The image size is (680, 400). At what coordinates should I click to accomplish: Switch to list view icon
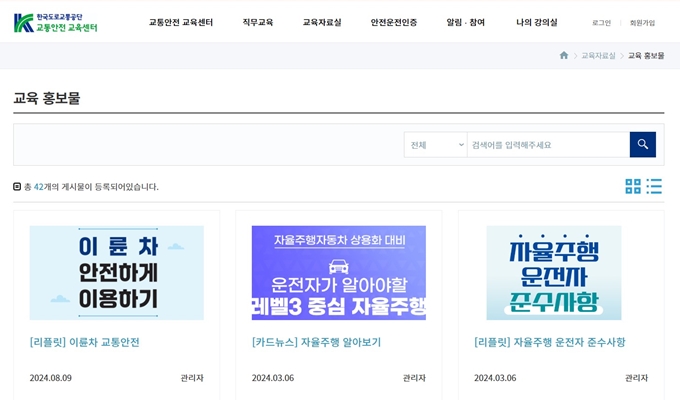pyautogui.click(x=654, y=186)
